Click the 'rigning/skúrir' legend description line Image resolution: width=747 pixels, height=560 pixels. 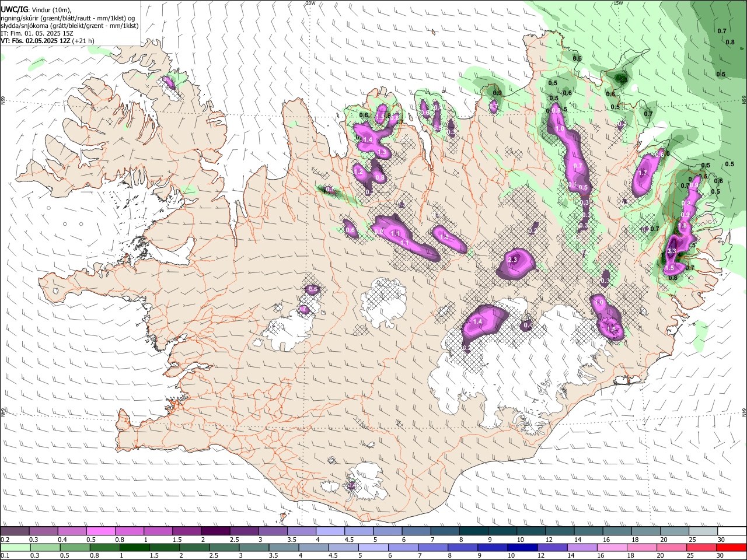pyautogui.click(x=68, y=17)
